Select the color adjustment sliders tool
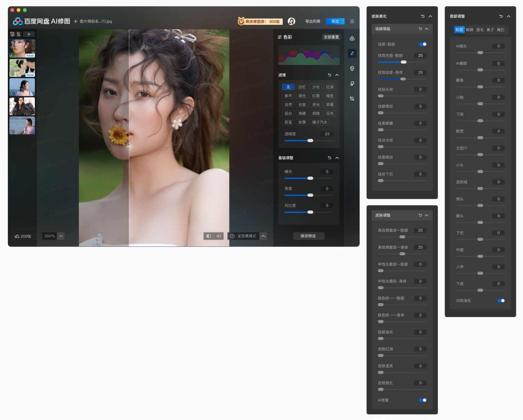Screen dimensions: 523x420 [x=352, y=54]
